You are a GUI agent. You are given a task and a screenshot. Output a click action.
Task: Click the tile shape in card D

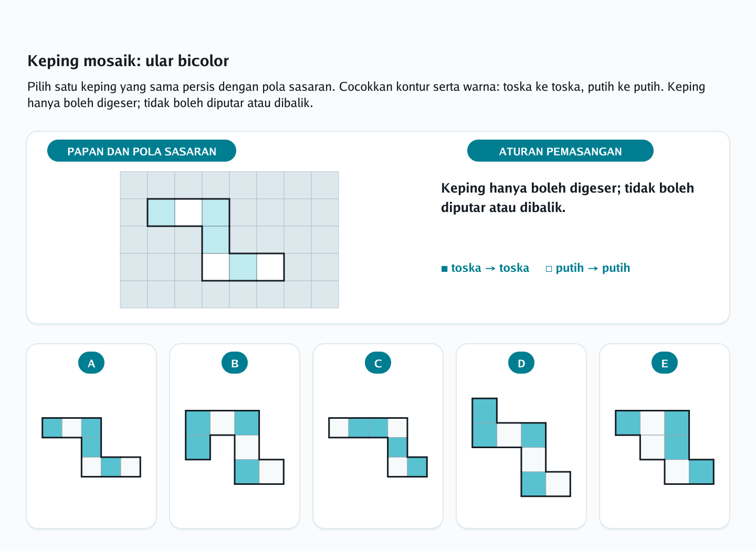coord(521,447)
